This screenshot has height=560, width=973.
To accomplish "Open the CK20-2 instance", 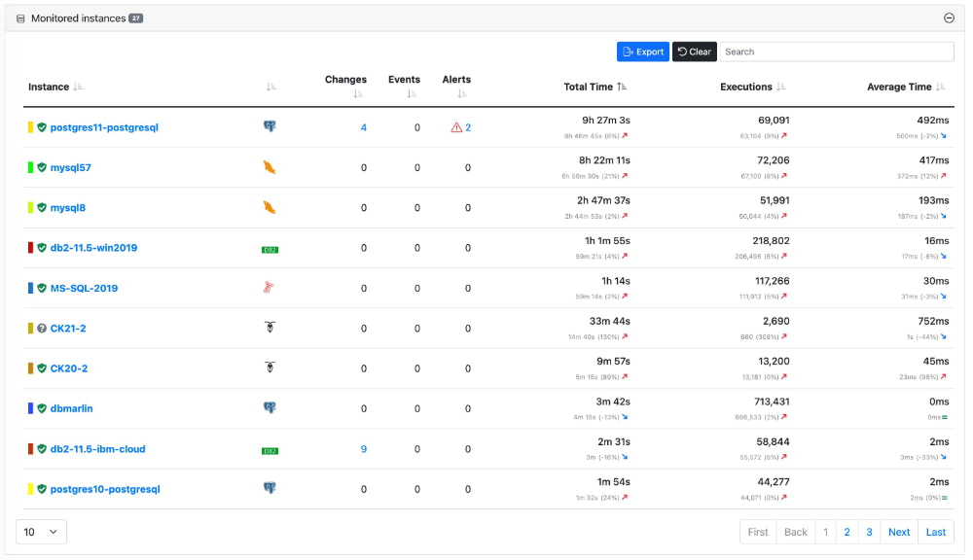I will pos(69,368).
